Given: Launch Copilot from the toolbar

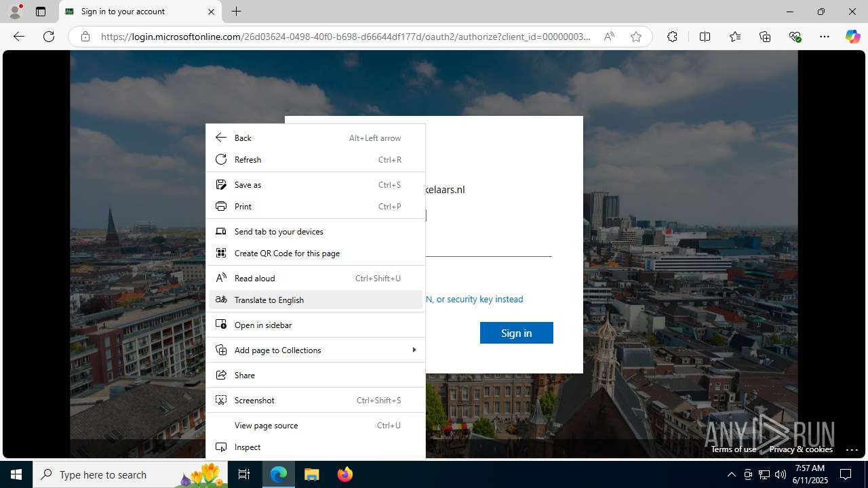Looking at the screenshot, I should 852,37.
